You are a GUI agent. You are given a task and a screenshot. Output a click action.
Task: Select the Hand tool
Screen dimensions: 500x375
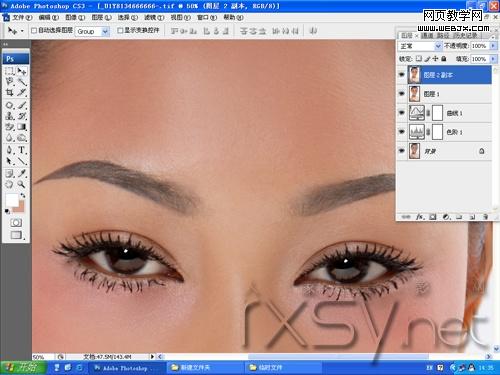[x=10, y=184]
